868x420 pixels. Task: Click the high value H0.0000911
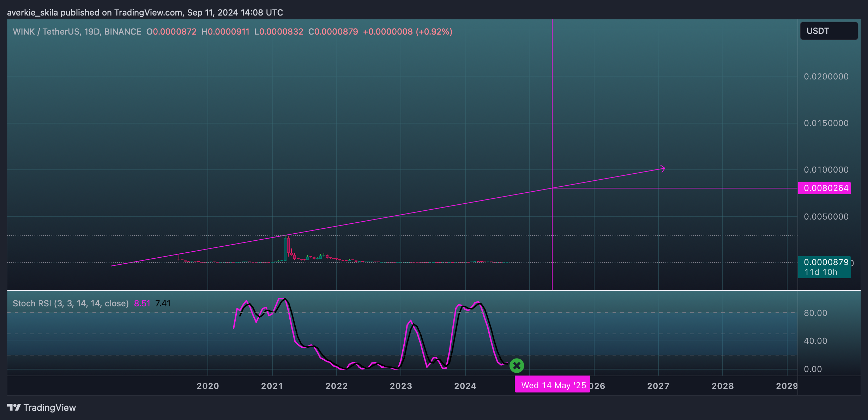pos(225,32)
